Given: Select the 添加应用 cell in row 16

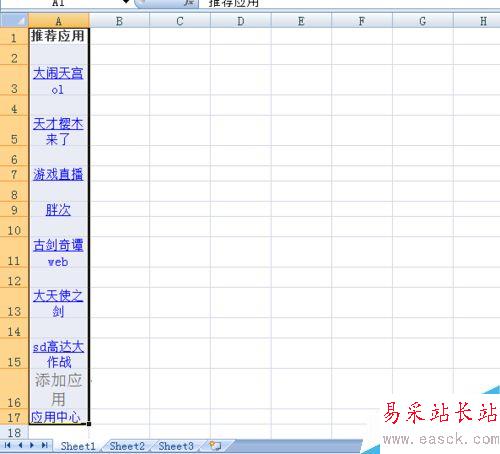Looking at the screenshot, I should tap(59, 389).
